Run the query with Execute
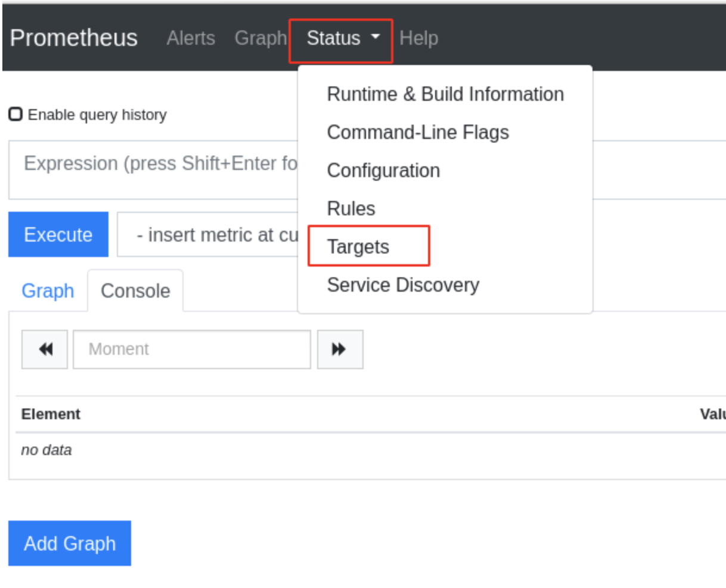The height and width of the screenshot is (588, 726). pos(58,234)
